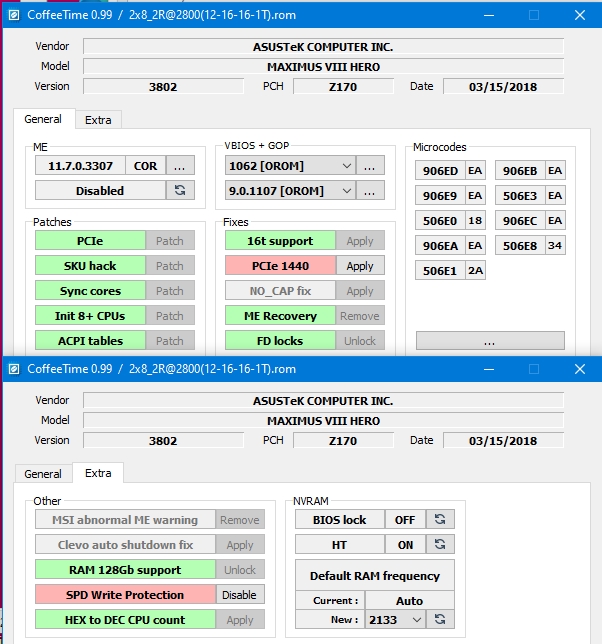The image size is (602, 644).
Task: Click Version 3802 field in upper window
Action: (x=163, y=87)
